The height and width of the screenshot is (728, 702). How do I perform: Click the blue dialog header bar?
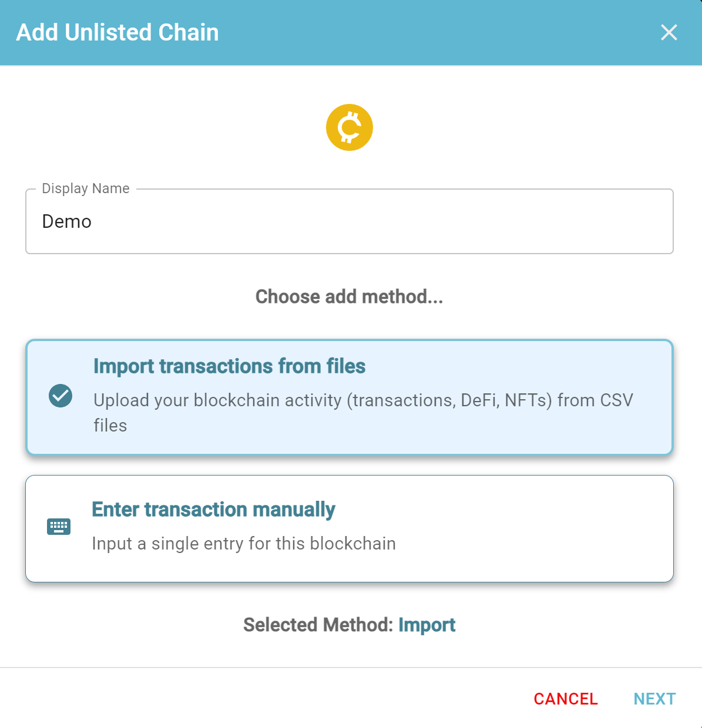point(351,32)
